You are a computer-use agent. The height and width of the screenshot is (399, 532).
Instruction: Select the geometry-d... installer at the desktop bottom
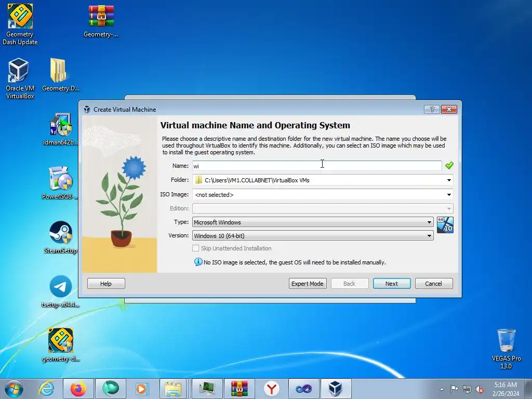(x=60, y=345)
